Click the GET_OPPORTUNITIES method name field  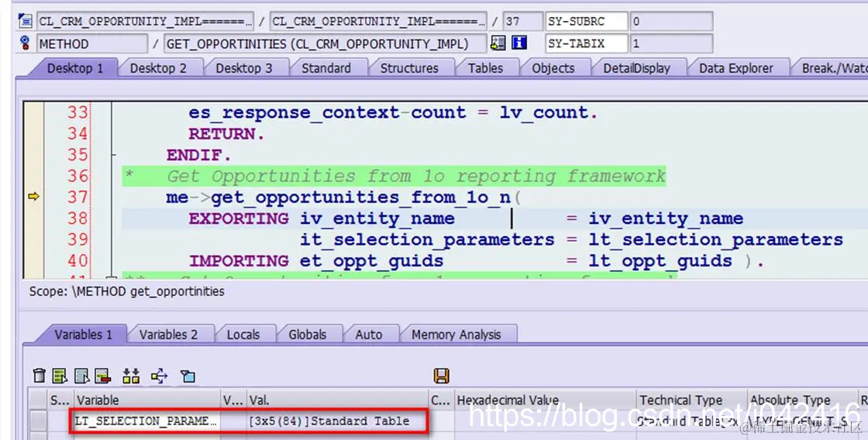325,43
